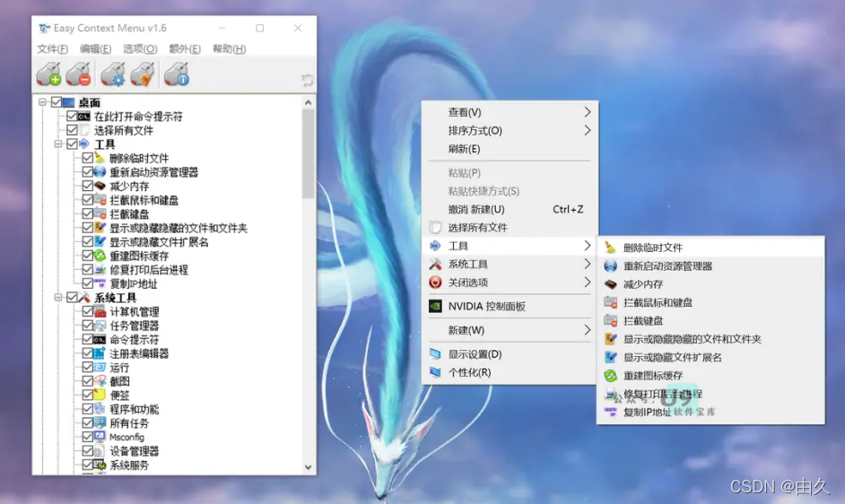This screenshot has height=504, width=845.
Task: Click the add-to-context-menu mouse icon with green plus
Action: (x=49, y=74)
